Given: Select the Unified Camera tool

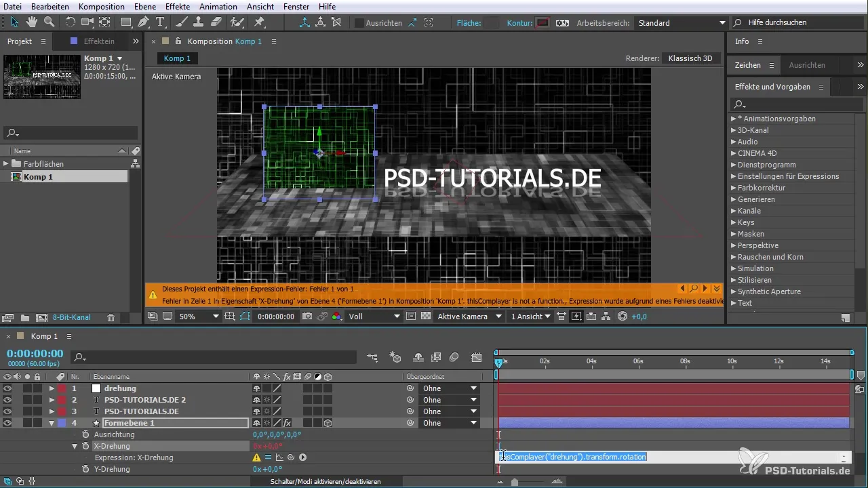Looking at the screenshot, I should tap(87, 22).
